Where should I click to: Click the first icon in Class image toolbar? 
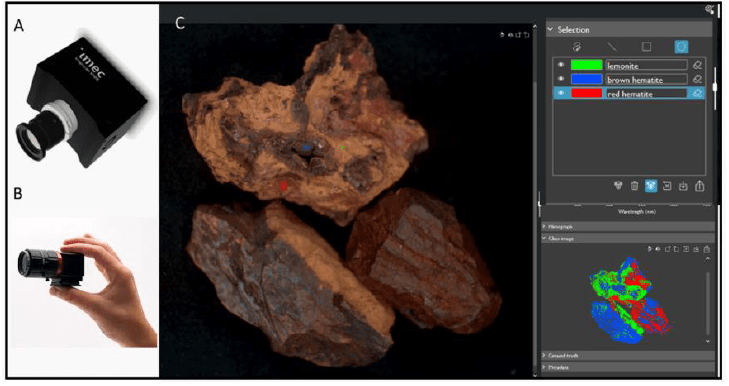point(650,249)
